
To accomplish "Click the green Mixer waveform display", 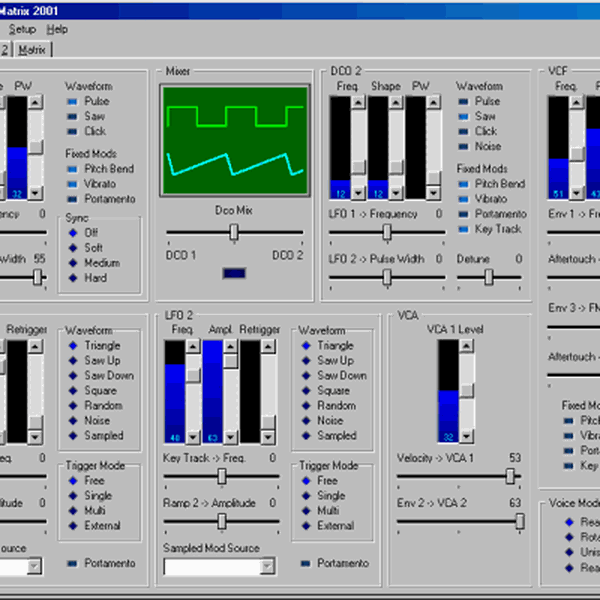I will point(234,139).
